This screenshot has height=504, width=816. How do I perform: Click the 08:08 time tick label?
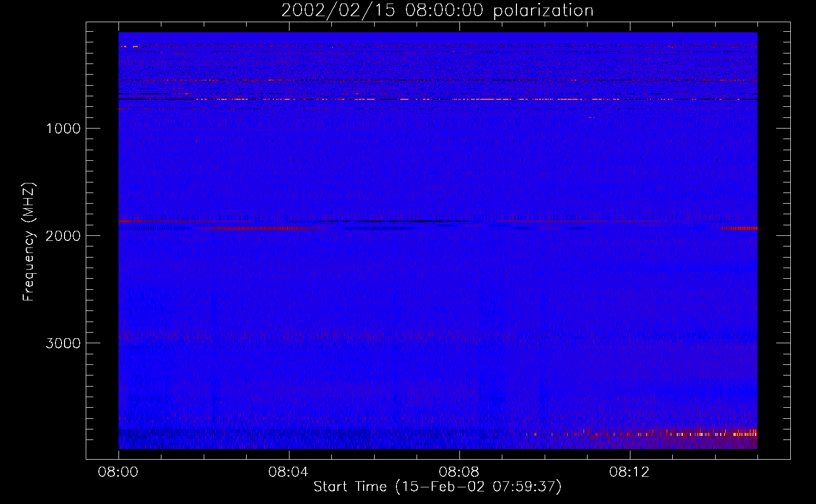(x=459, y=472)
